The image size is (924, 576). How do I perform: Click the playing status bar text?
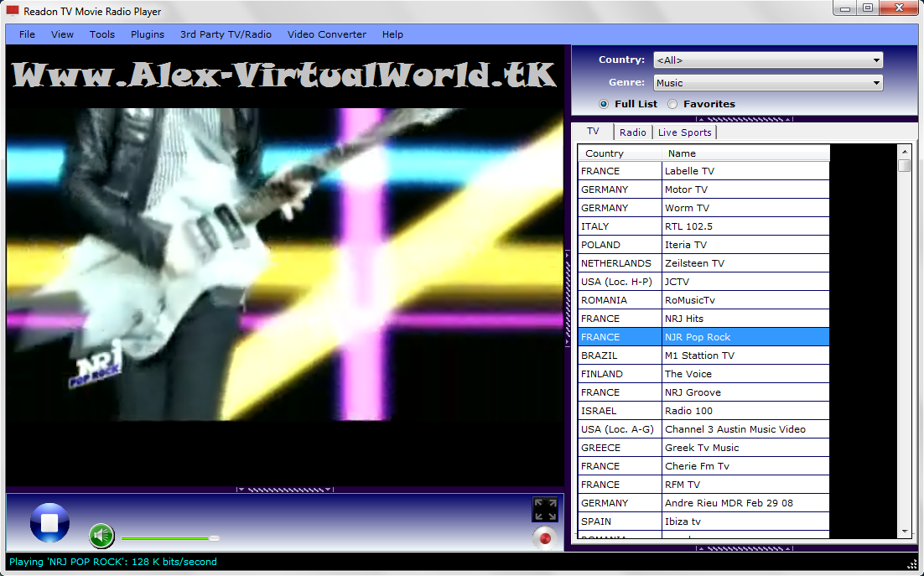(113, 562)
